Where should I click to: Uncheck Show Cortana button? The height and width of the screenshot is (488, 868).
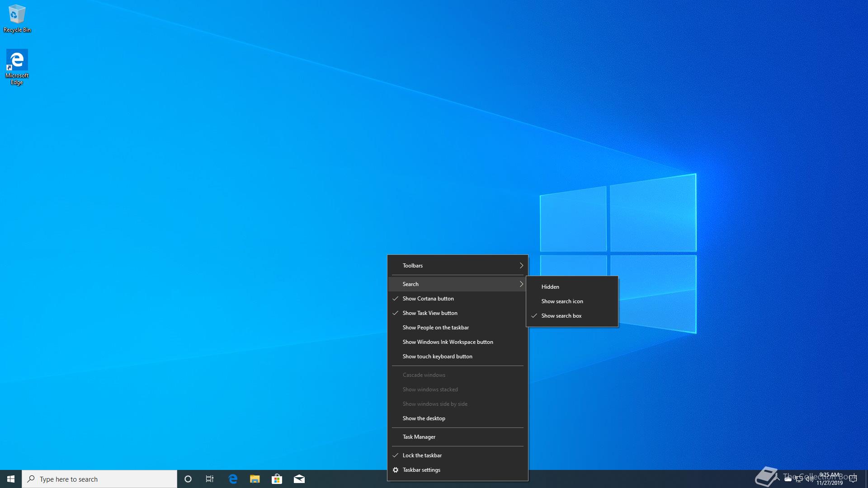click(x=428, y=299)
